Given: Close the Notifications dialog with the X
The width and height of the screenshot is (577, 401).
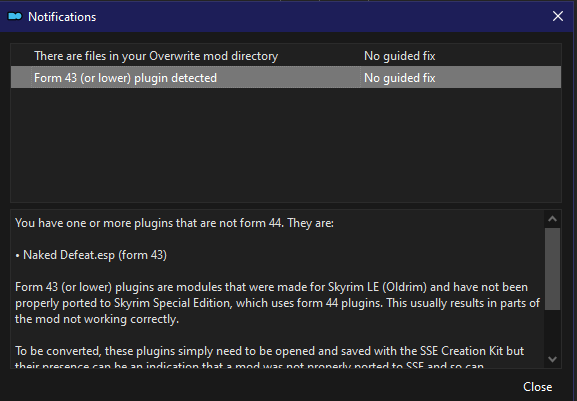Looking at the screenshot, I should point(557,16).
